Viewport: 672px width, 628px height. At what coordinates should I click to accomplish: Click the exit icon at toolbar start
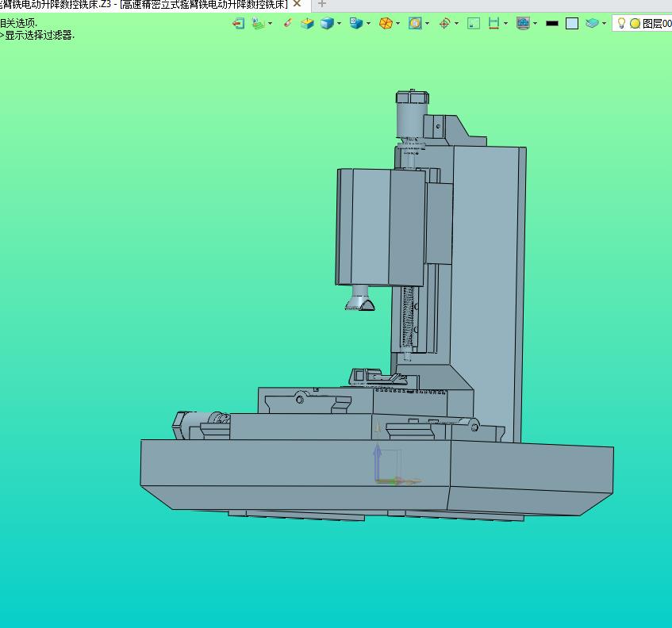tap(238, 24)
